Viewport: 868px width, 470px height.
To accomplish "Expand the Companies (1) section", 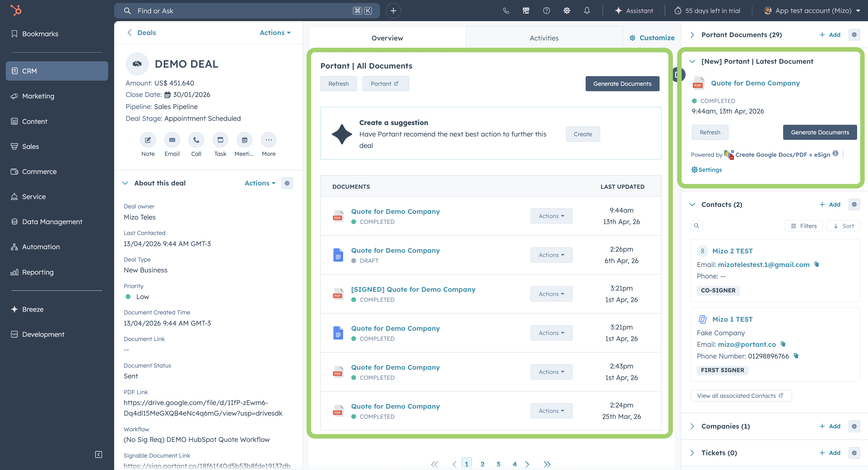I will pyautogui.click(x=692, y=426).
